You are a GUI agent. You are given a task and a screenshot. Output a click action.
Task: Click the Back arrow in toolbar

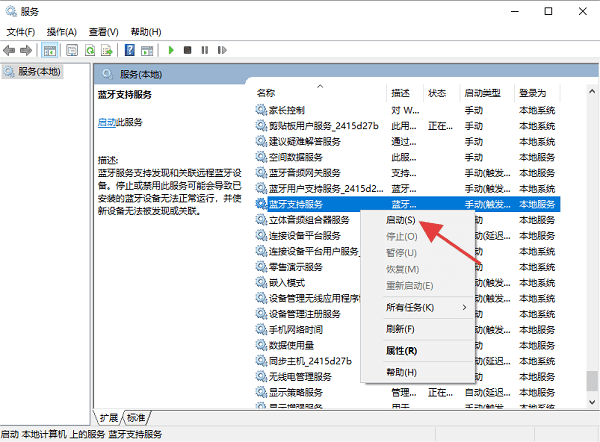click(10, 49)
